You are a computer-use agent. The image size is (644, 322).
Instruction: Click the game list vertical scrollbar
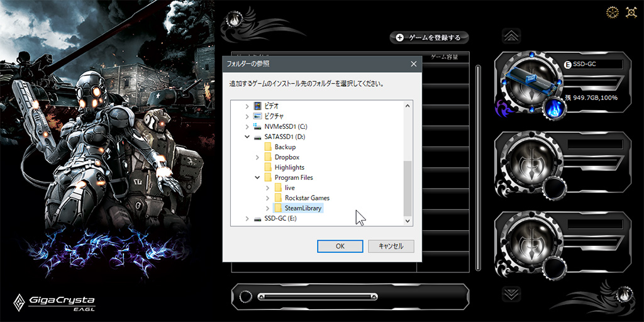(478, 167)
